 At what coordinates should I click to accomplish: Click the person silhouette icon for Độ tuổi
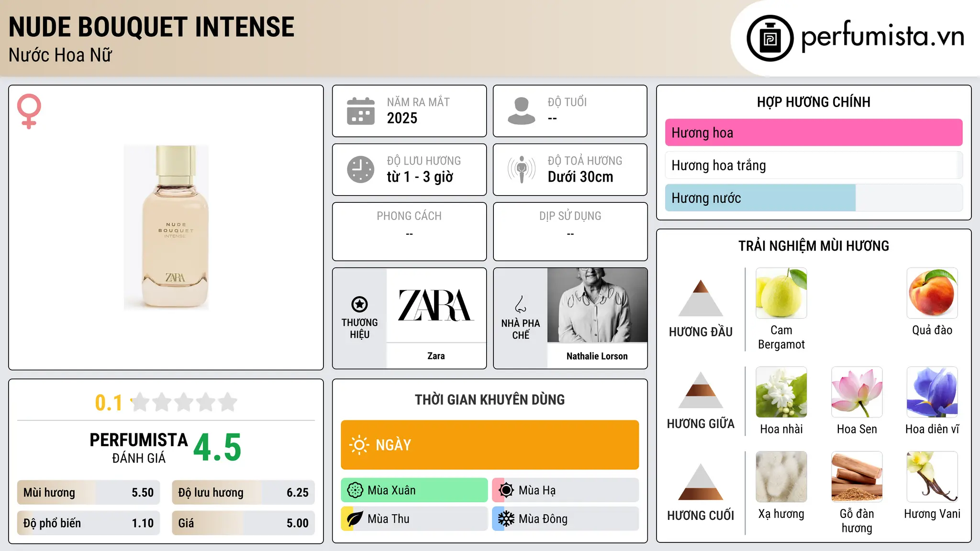click(521, 111)
